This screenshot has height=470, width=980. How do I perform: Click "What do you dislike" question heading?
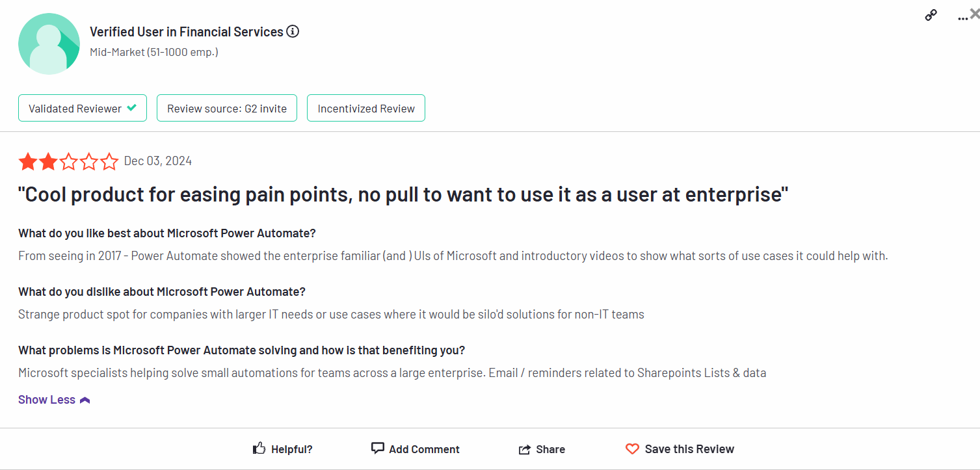click(x=162, y=291)
